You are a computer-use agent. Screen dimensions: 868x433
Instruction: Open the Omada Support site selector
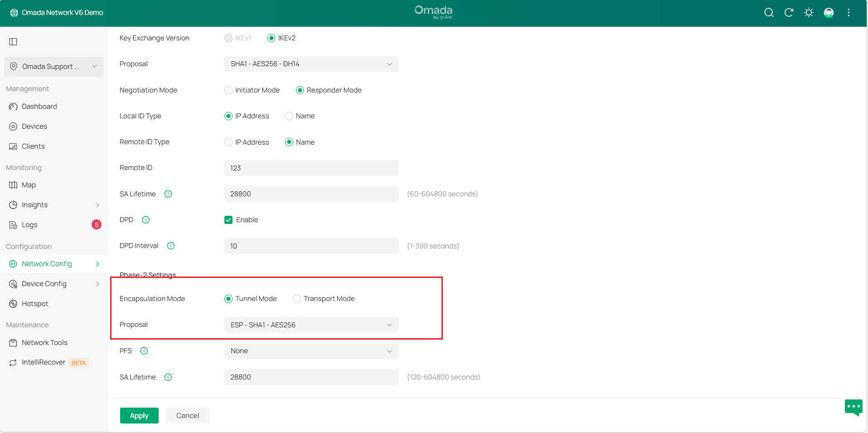[x=53, y=66]
